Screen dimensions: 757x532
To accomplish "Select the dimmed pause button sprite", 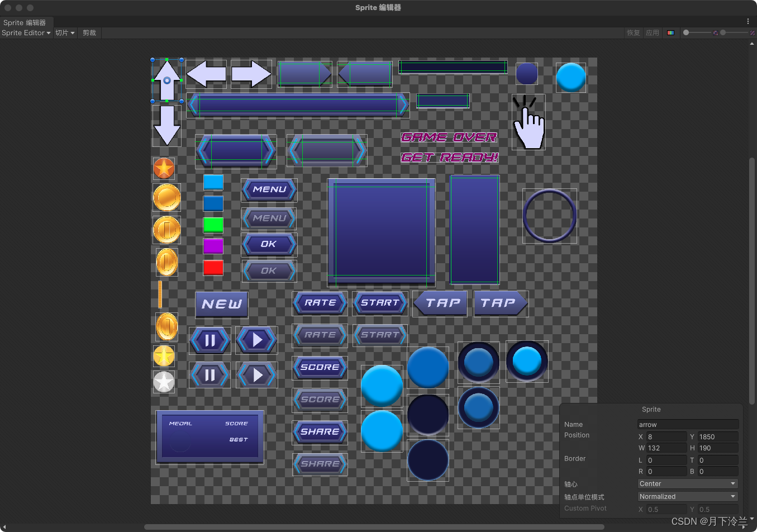I will tap(210, 375).
